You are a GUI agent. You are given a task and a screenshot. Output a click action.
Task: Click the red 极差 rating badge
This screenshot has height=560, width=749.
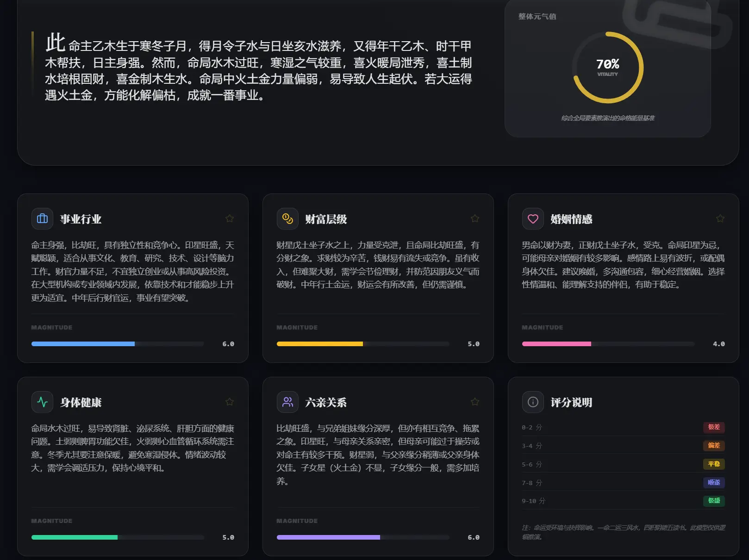click(714, 427)
